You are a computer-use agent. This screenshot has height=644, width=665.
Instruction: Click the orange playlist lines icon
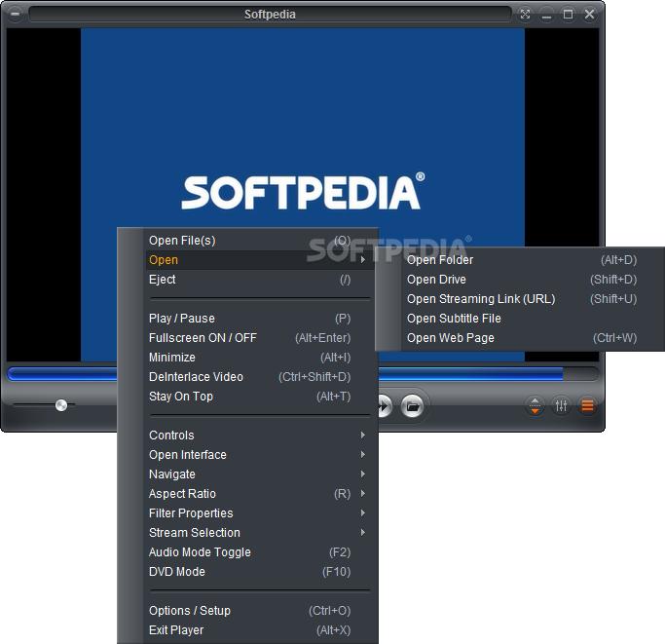587,406
